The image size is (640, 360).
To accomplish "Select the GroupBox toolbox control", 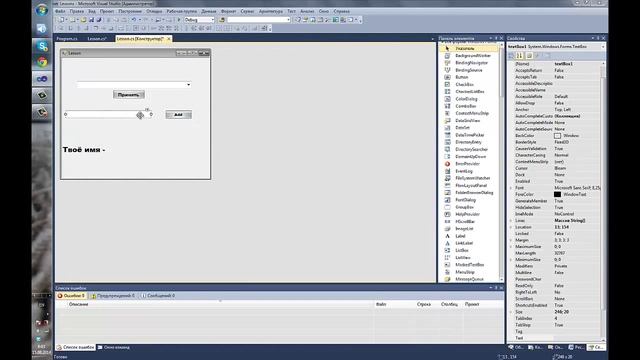I will coord(469,207).
